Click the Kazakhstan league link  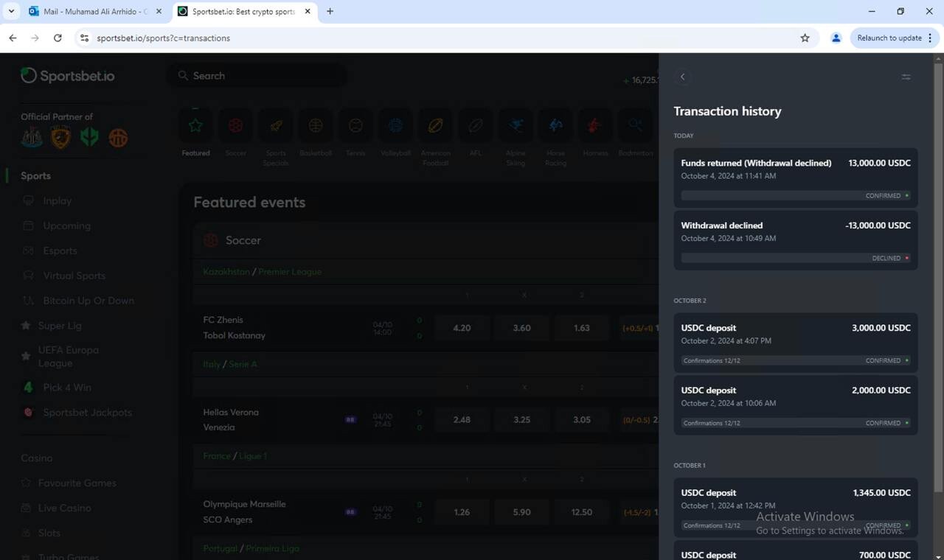point(226,272)
